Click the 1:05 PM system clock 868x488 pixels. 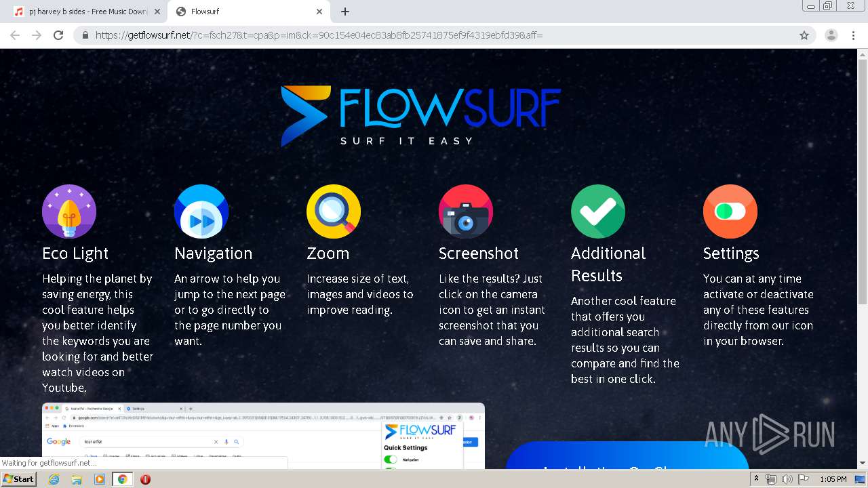833,479
